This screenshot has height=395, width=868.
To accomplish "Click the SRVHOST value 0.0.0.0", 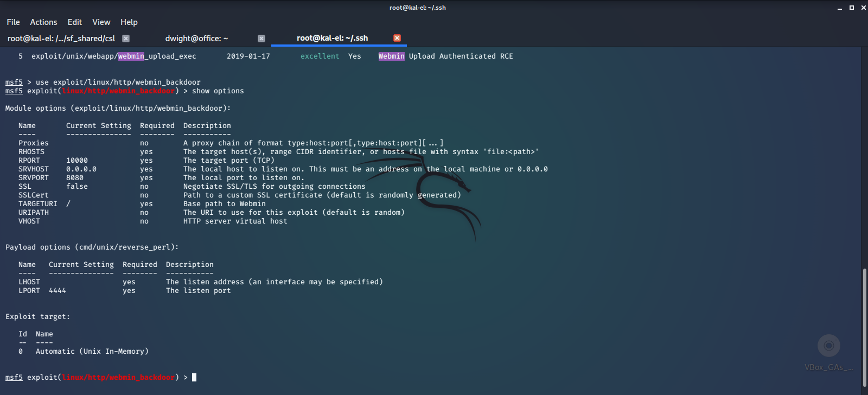I will pyautogui.click(x=81, y=169).
